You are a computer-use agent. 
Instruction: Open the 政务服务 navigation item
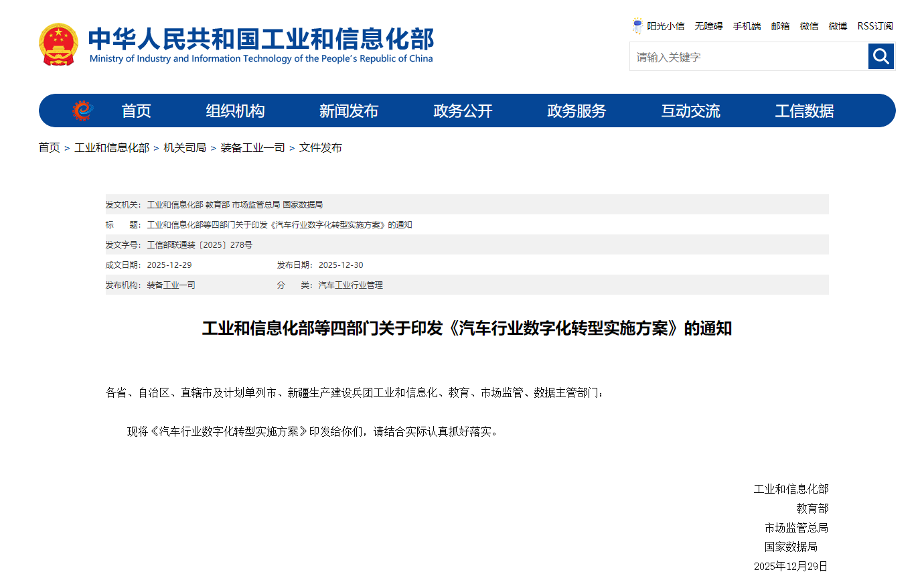click(576, 111)
